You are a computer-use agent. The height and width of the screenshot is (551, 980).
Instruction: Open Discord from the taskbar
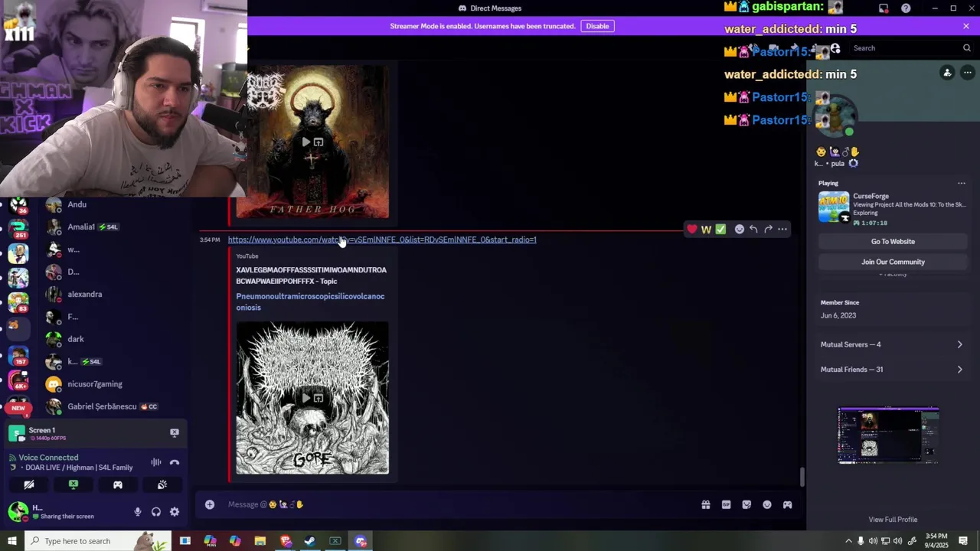pos(361,541)
